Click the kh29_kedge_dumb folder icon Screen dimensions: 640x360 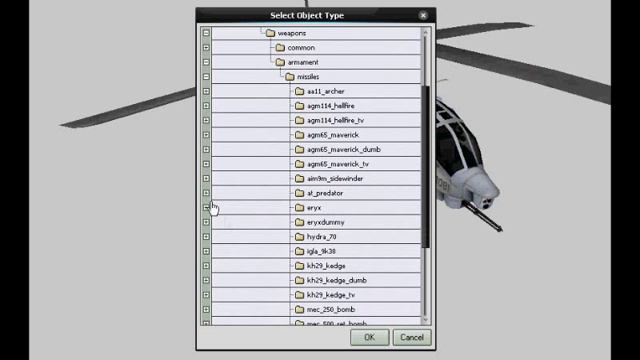(300, 280)
